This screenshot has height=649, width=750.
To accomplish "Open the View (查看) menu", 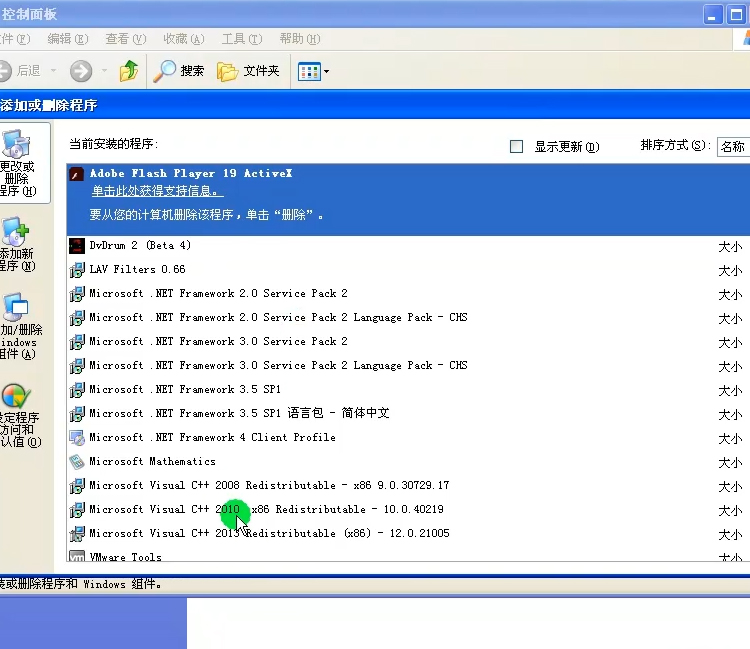I will 126,39.
